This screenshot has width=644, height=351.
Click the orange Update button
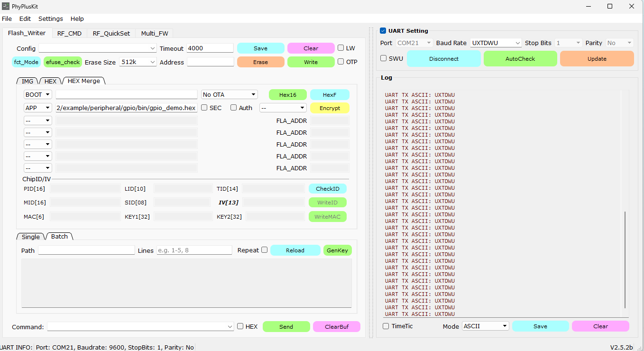pyautogui.click(x=597, y=59)
